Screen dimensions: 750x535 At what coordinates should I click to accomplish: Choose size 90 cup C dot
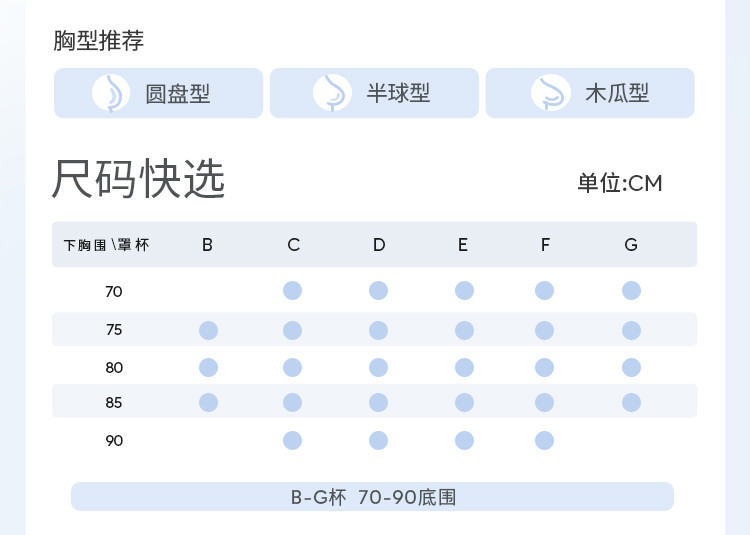(293, 440)
